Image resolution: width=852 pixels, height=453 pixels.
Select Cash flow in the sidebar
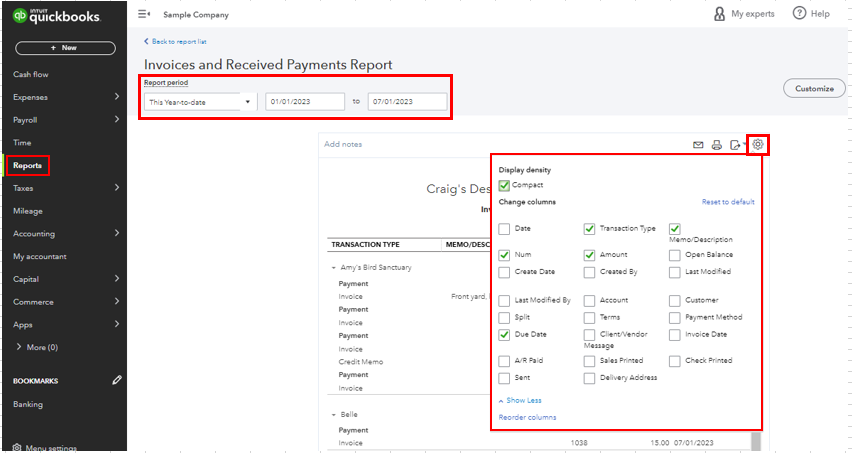pos(31,74)
